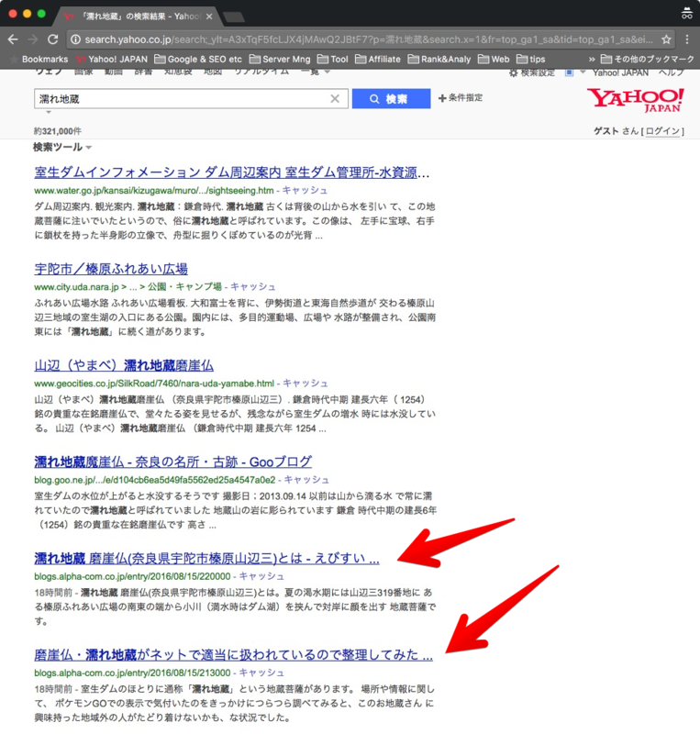Open the Google & SEO etc bookmark folder
This screenshot has height=734, width=700.
[198, 60]
